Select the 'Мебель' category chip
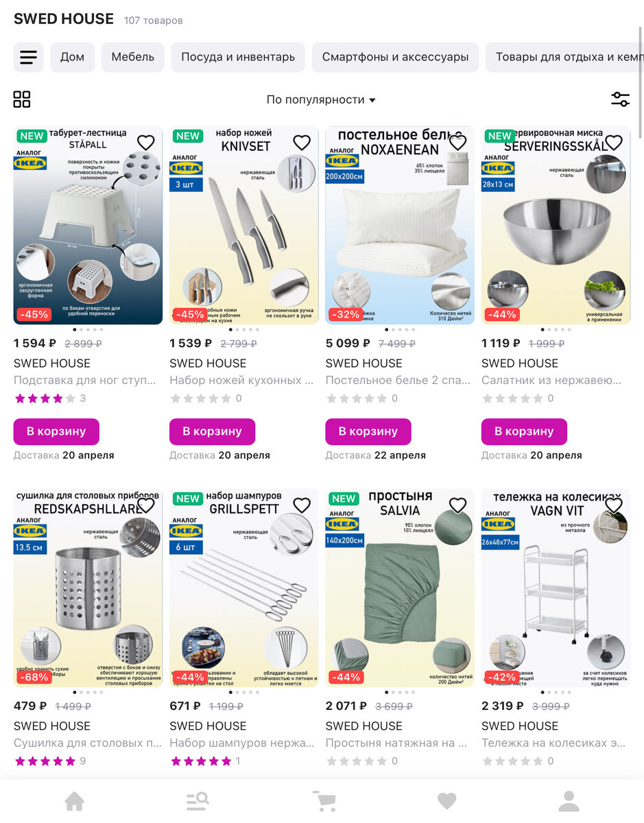The height and width of the screenshot is (823, 644). pos(133,58)
